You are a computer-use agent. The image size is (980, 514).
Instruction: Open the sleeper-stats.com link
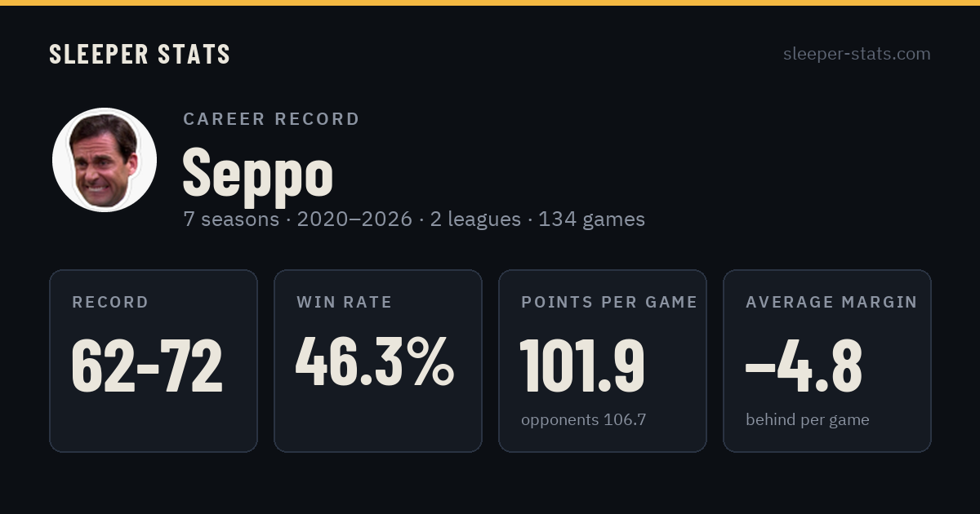pos(857,54)
